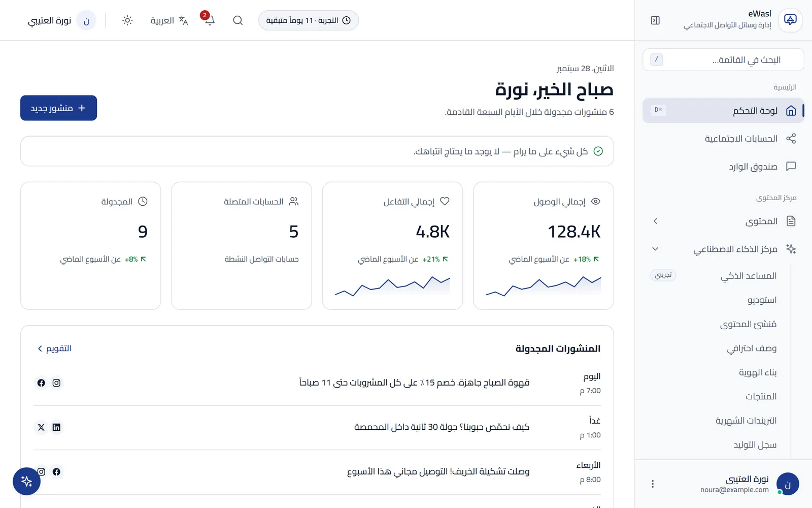The width and height of the screenshot is (812, 508).
Task: Click the AI center sparkles icon
Action: point(791,249)
